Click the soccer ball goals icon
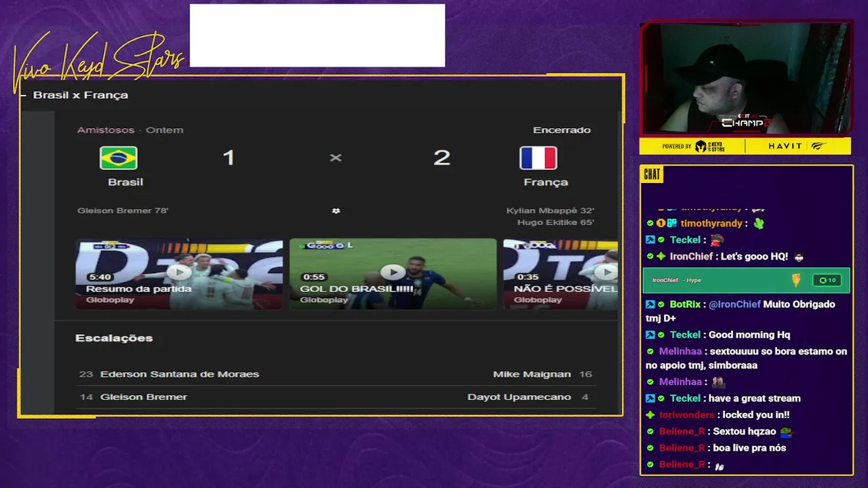 336,211
